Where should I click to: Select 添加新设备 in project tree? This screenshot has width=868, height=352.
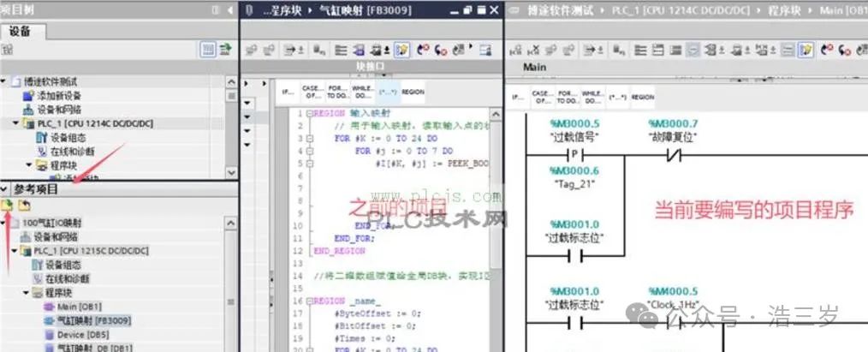59,95
